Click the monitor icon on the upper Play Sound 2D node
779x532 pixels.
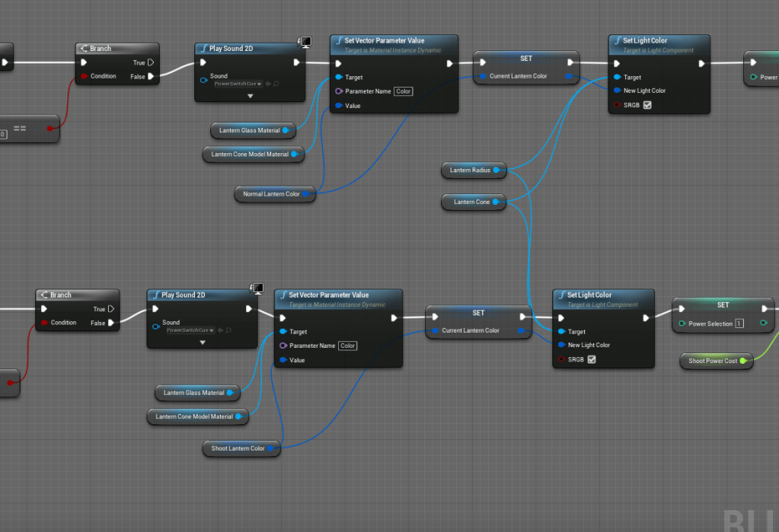305,42
